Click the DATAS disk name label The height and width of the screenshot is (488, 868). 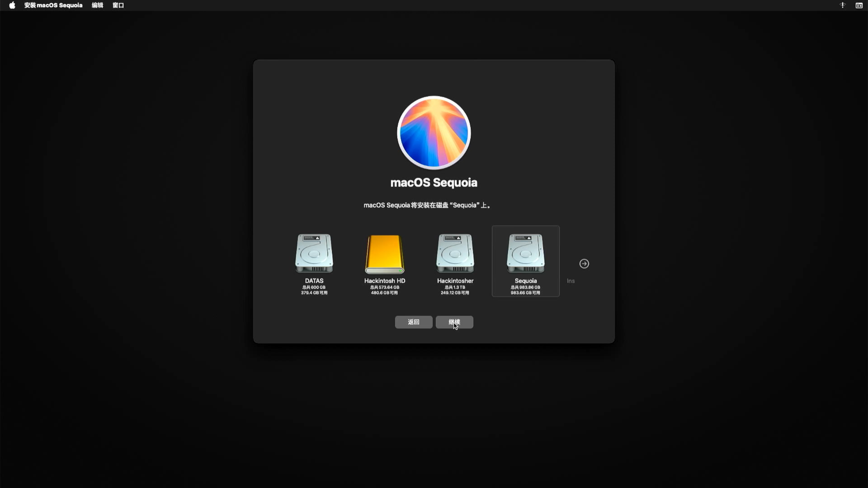coord(314,281)
